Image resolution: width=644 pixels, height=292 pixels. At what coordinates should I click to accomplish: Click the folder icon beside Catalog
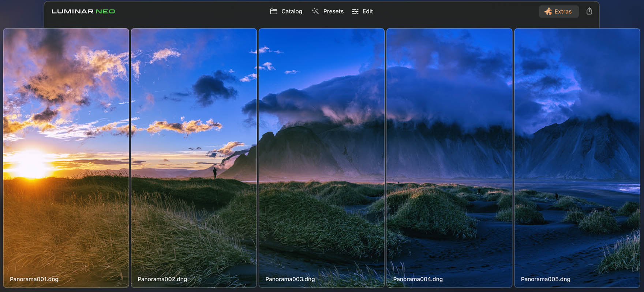click(273, 11)
